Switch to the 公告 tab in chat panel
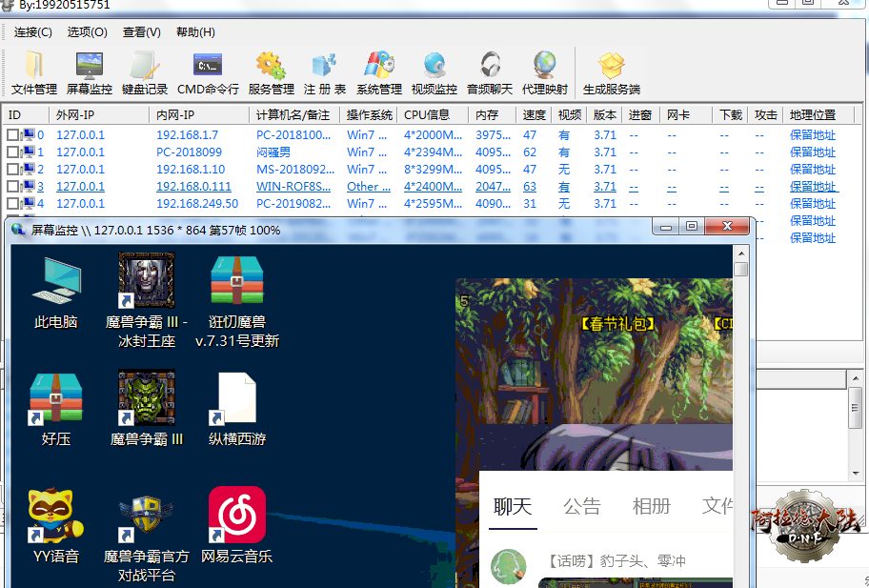 coord(581,506)
